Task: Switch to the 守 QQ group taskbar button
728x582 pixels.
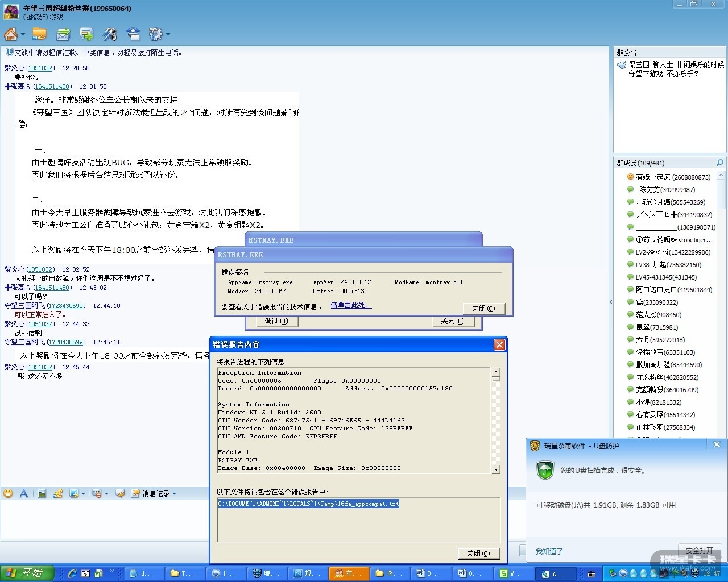Action: 350,573
